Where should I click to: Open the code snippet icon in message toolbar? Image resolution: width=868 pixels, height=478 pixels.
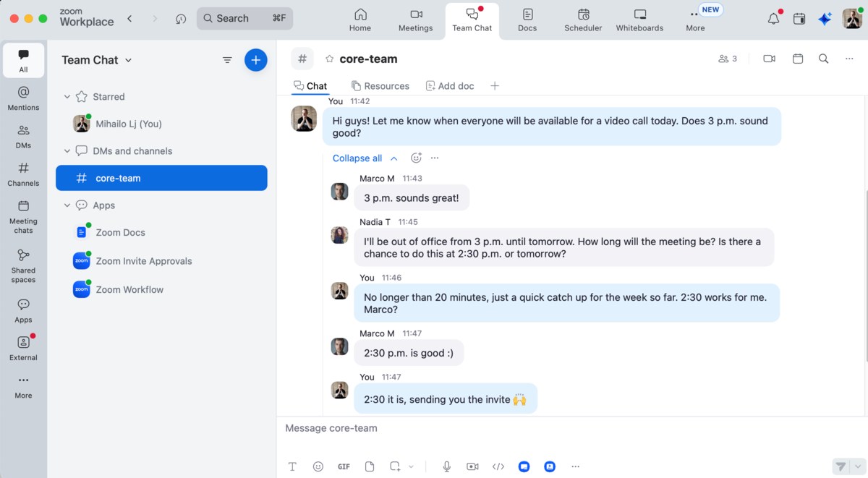pyautogui.click(x=498, y=466)
